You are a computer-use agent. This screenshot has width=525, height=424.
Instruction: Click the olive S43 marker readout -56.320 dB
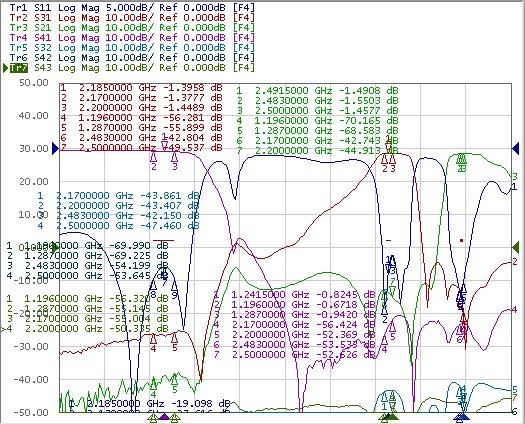point(139,298)
